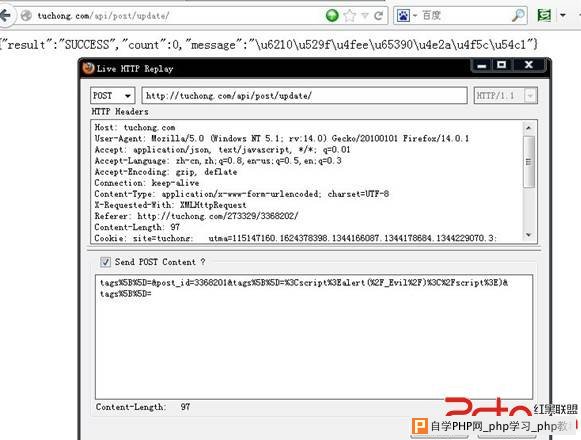Click the Connection: keep-alive line
The image size is (581, 440).
(147, 183)
